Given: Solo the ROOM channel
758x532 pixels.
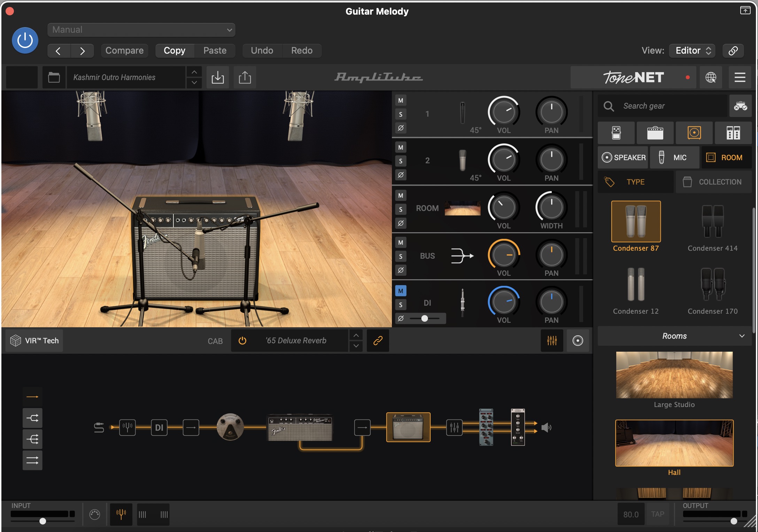Looking at the screenshot, I should [401, 209].
